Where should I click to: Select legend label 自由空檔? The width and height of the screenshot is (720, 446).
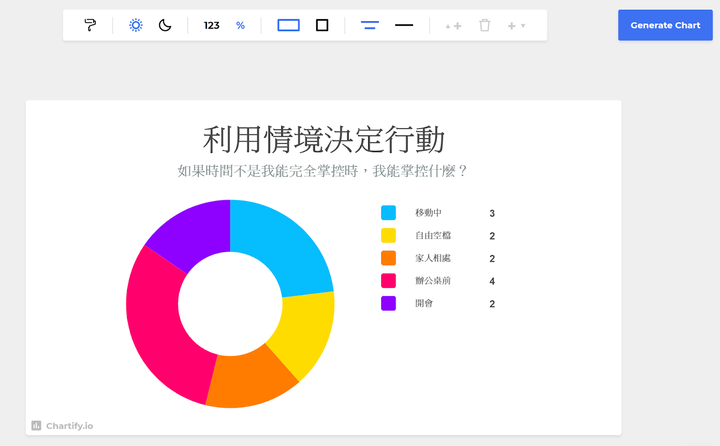(433, 235)
